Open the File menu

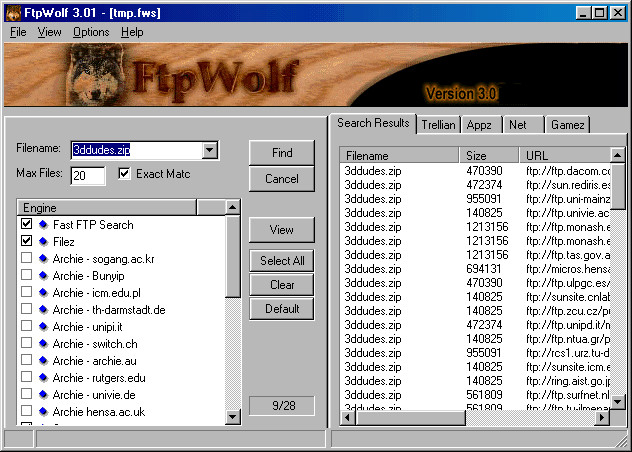(18, 32)
